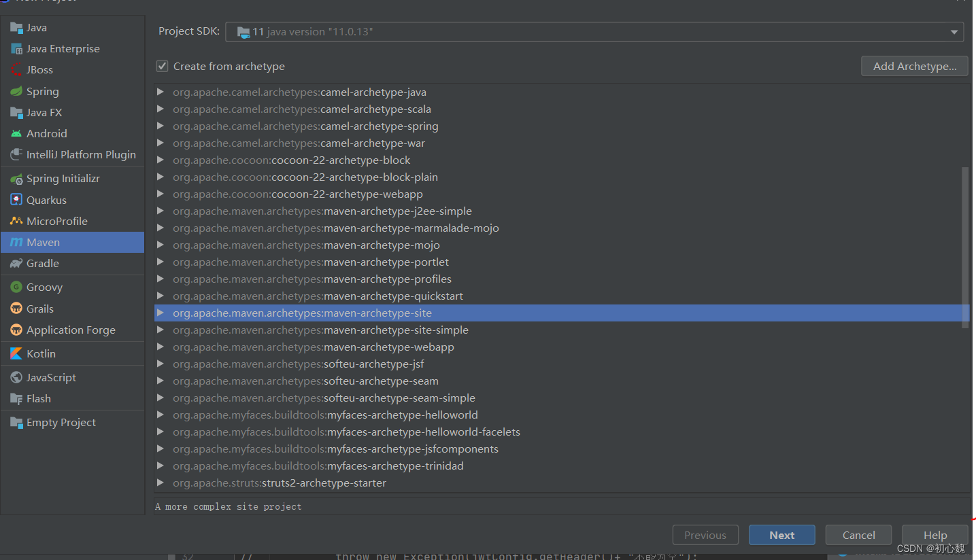The width and height of the screenshot is (976, 560).
Task: Select Spring project type
Action: pos(72,91)
